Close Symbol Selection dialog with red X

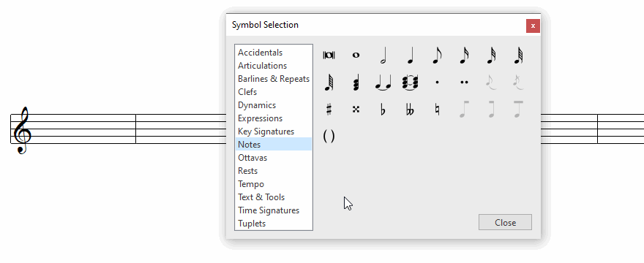(x=533, y=26)
